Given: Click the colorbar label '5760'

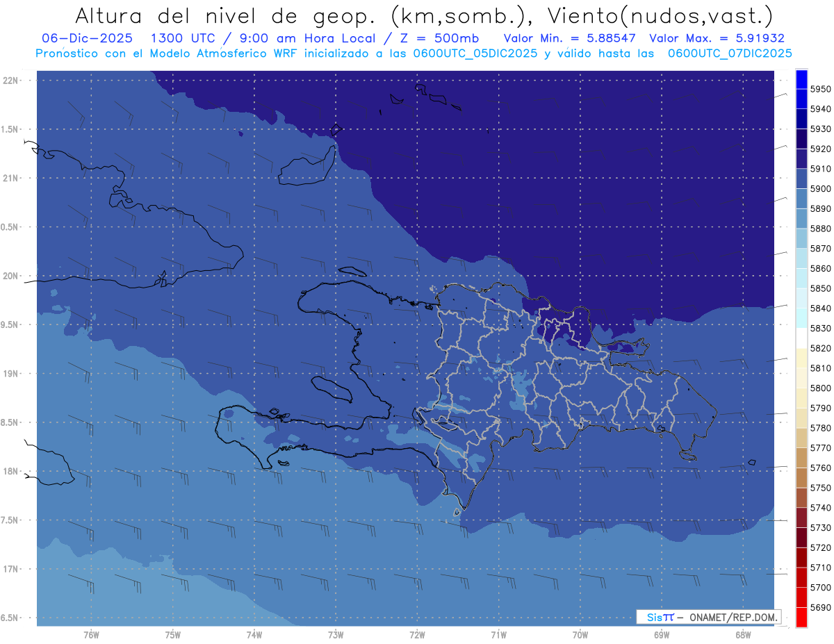Looking at the screenshot, I should pyautogui.click(x=820, y=468).
